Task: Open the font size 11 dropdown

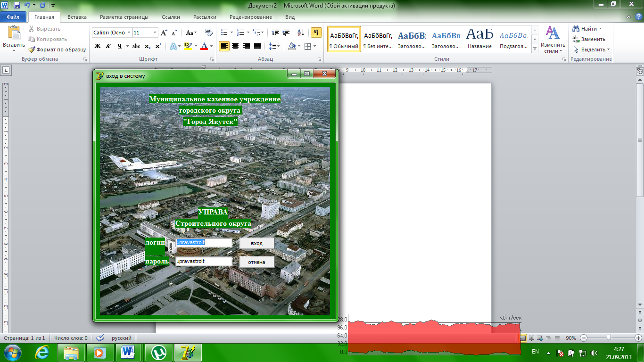Action: click(x=155, y=33)
